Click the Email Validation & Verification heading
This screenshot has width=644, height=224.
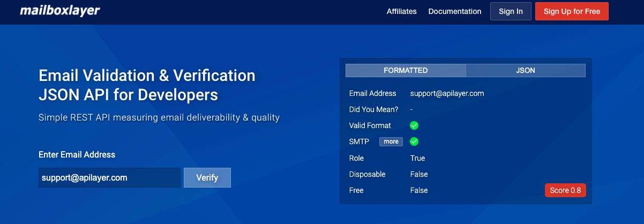147,75
